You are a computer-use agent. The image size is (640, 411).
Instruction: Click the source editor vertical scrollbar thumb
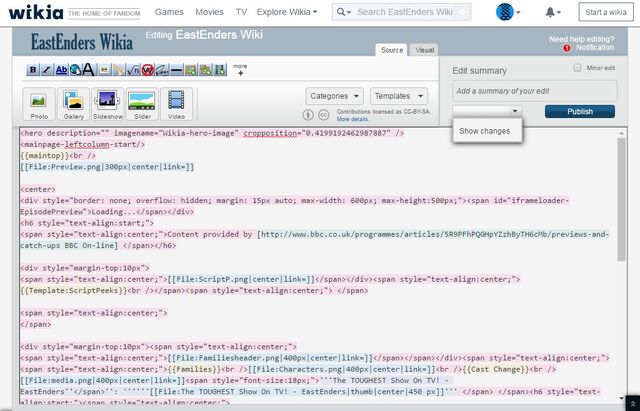click(x=621, y=199)
